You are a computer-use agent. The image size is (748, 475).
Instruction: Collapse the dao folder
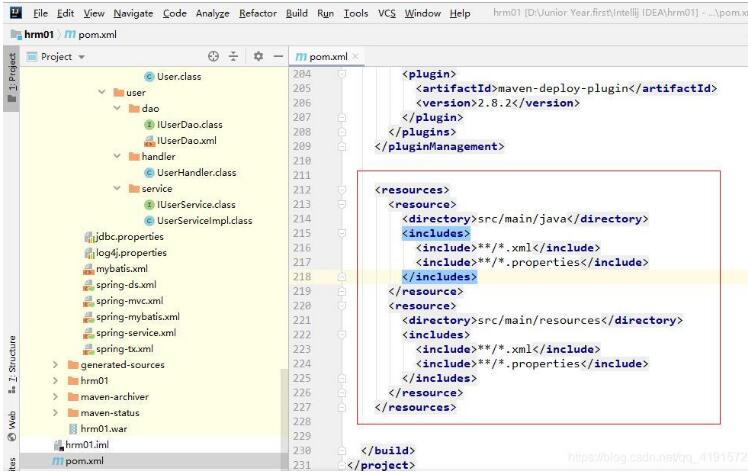(x=118, y=109)
